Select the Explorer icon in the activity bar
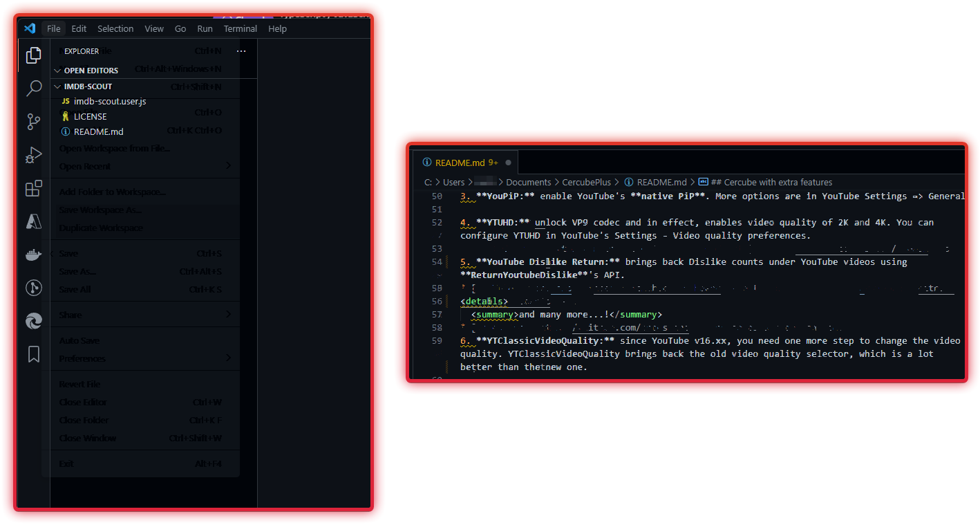This screenshot has height=525, width=980. click(x=33, y=55)
